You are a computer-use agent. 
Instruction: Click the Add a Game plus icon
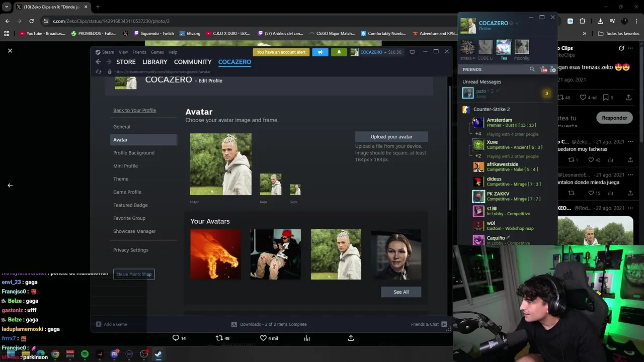click(99, 324)
